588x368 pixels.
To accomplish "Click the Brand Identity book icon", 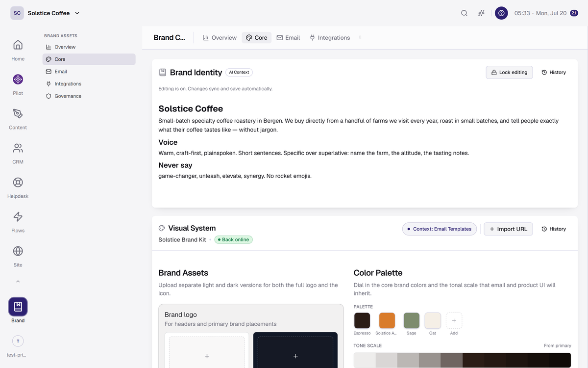I will 162,73.
